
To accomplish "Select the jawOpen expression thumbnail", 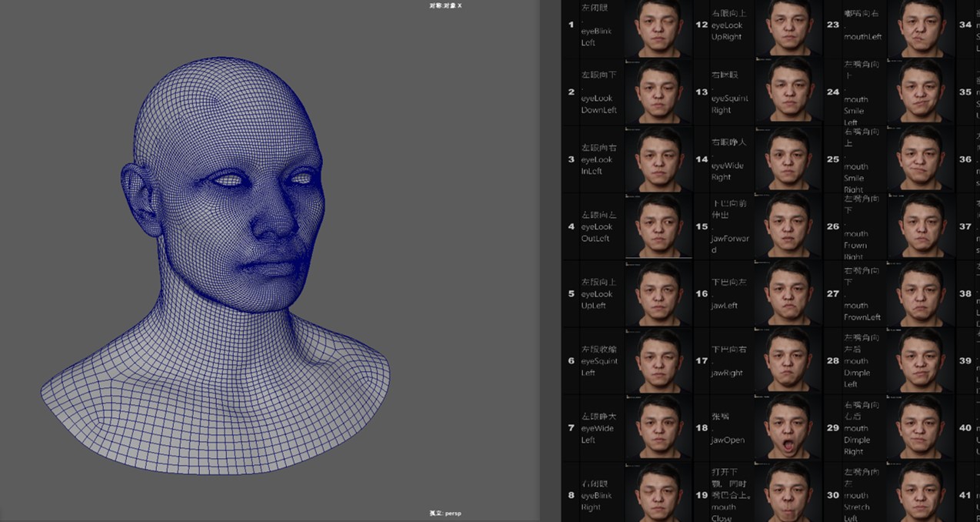I will coord(789,428).
